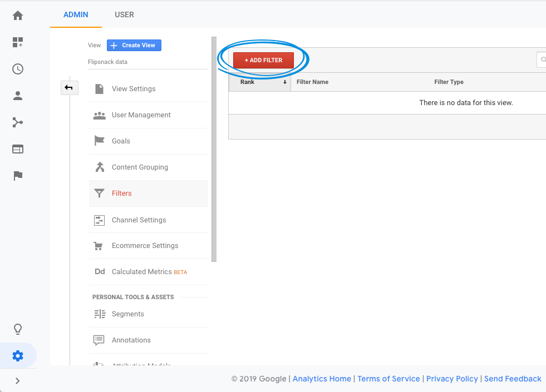Open the Discover lightbulb icon

tap(18, 329)
